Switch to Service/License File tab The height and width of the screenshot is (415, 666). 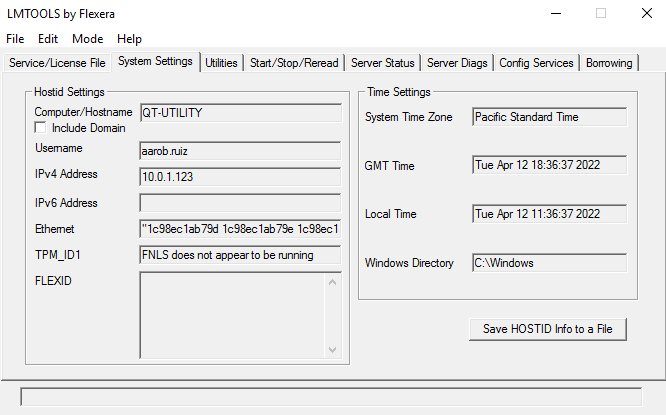click(57, 63)
